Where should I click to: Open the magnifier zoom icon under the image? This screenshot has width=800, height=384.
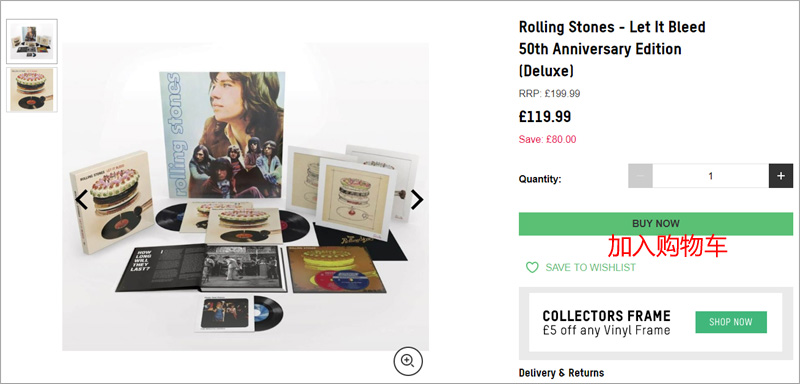408,361
